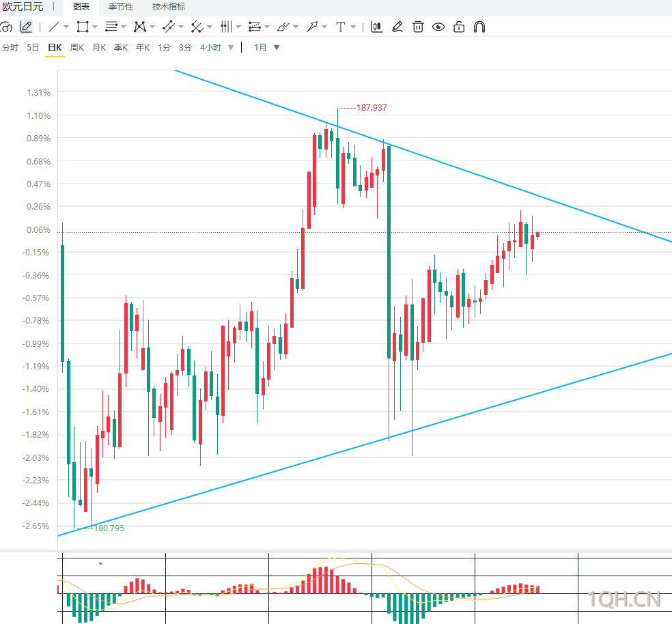This screenshot has height=624, width=672.
Task: Click the 欧元日元 symbol title
Action: pyautogui.click(x=23, y=7)
